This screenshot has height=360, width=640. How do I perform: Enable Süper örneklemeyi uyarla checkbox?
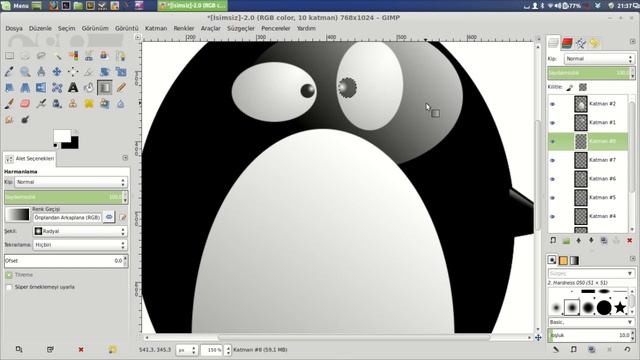point(9,287)
